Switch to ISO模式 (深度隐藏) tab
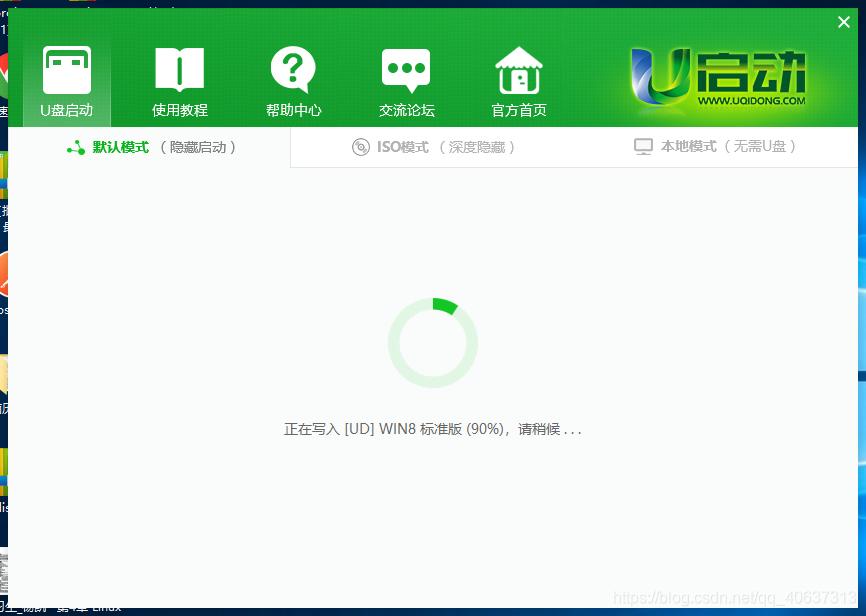Screen dimensions: 866x616 point(434,147)
